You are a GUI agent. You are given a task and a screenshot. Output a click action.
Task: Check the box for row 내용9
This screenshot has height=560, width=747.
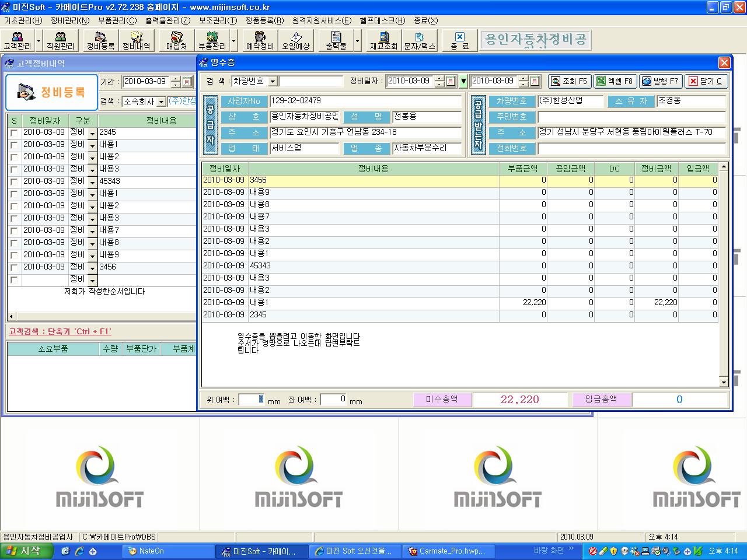pyautogui.click(x=14, y=255)
